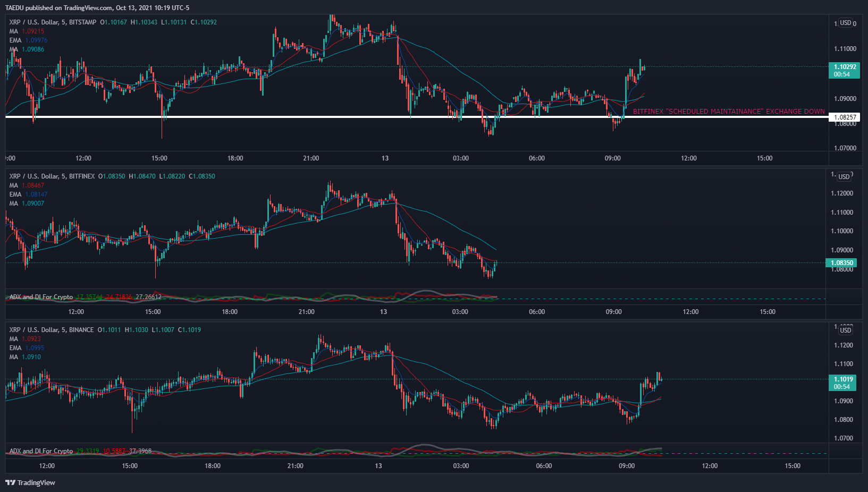
Task: Select the EMA 1.09976 indicator legend
Action: pyautogui.click(x=28, y=40)
